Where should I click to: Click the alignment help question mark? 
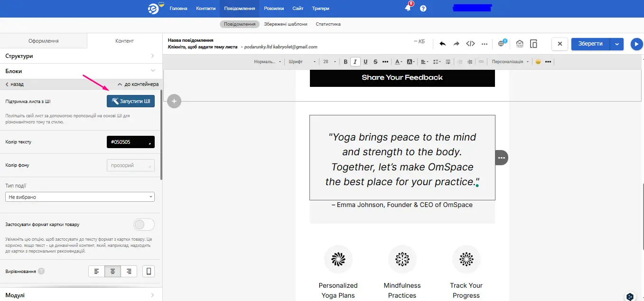(x=41, y=272)
